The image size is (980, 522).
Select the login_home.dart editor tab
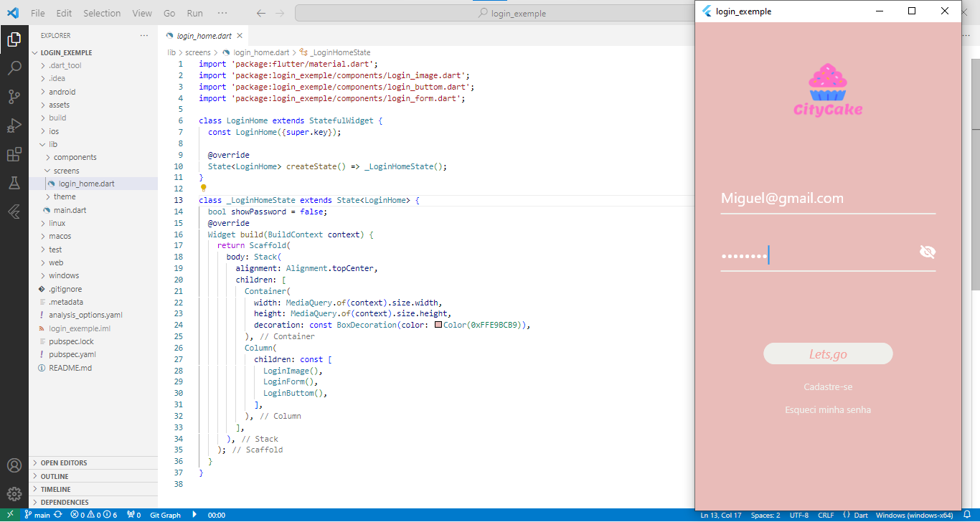tap(204, 34)
